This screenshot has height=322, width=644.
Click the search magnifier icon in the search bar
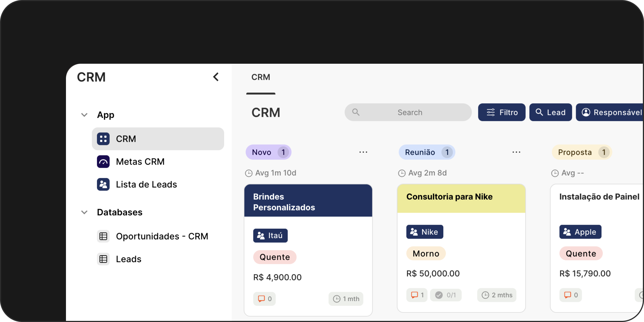coord(356,112)
